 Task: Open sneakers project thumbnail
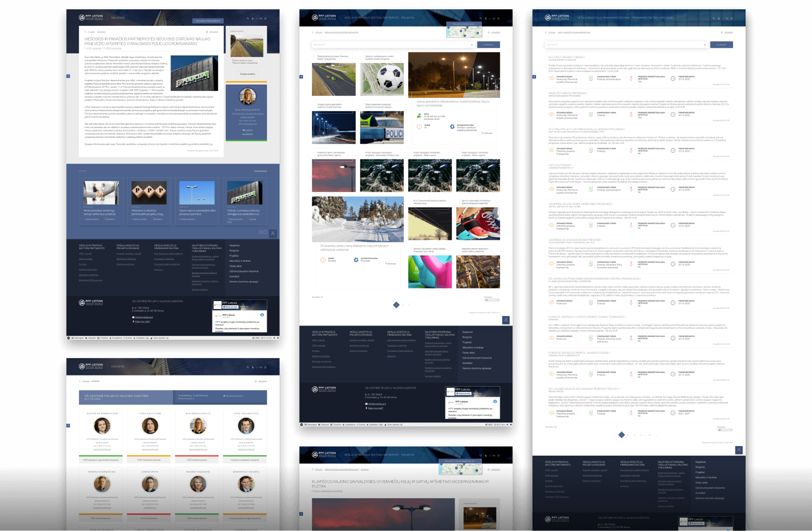[478, 224]
